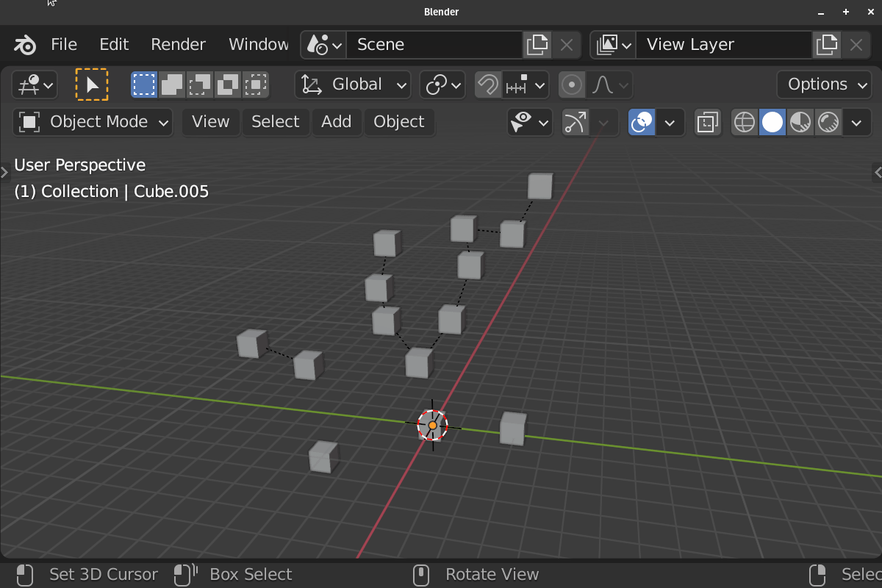Image resolution: width=882 pixels, height=588 pixels.
Task: Delete the scene with the X icon
Action: coord(567,45)
